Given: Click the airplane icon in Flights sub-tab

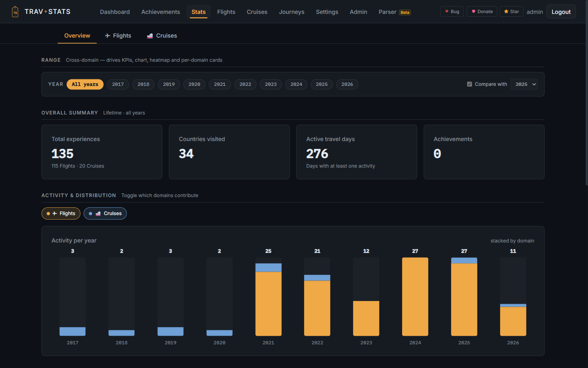Looking at the screenshot, I should [x=108, y=36].
